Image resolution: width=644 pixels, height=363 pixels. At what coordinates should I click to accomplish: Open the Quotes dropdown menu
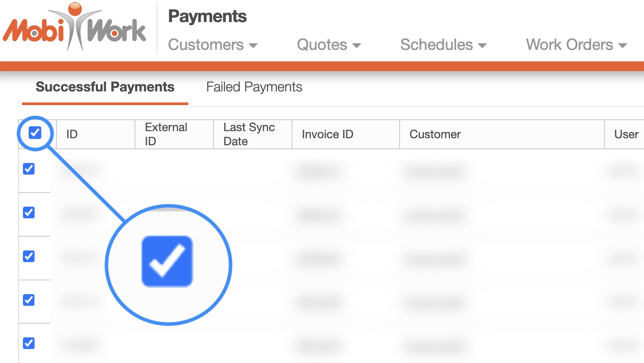tap(329, 45)
